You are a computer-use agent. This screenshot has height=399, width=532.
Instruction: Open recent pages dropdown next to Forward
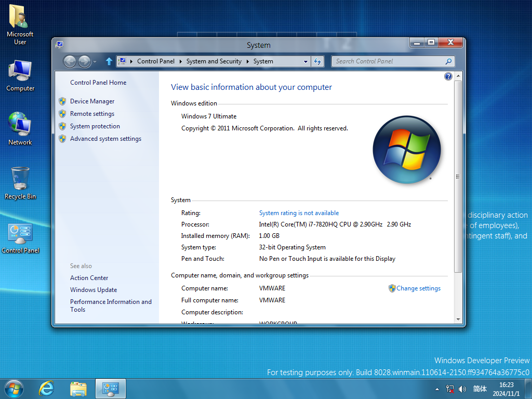pyautogui.click(x=95, y=62)
